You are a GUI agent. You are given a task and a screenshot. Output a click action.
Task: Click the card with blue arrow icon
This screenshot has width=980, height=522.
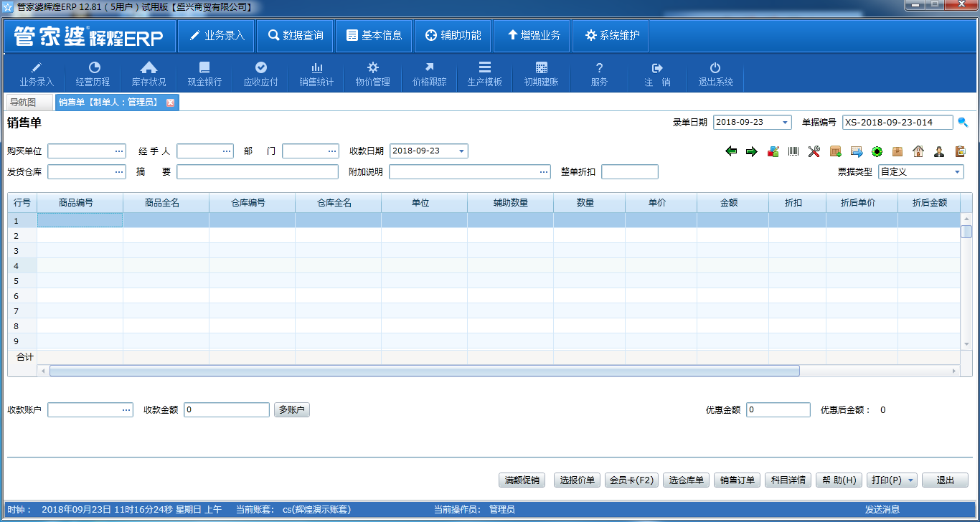(856, 151)
